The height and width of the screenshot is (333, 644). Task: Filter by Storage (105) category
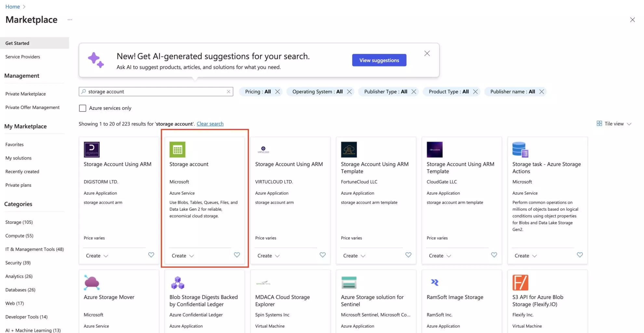coord(19,222)
